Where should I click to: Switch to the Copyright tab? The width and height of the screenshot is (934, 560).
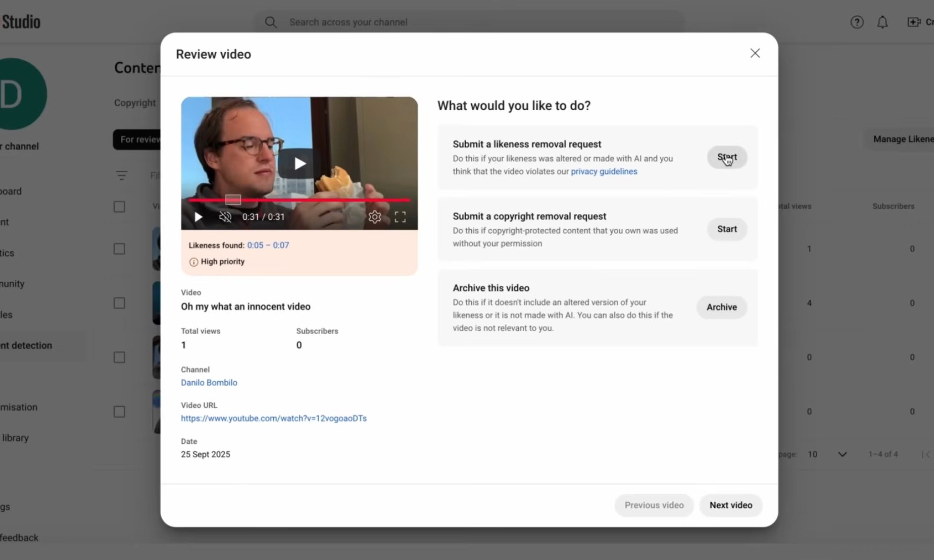(x=135, y=103)
